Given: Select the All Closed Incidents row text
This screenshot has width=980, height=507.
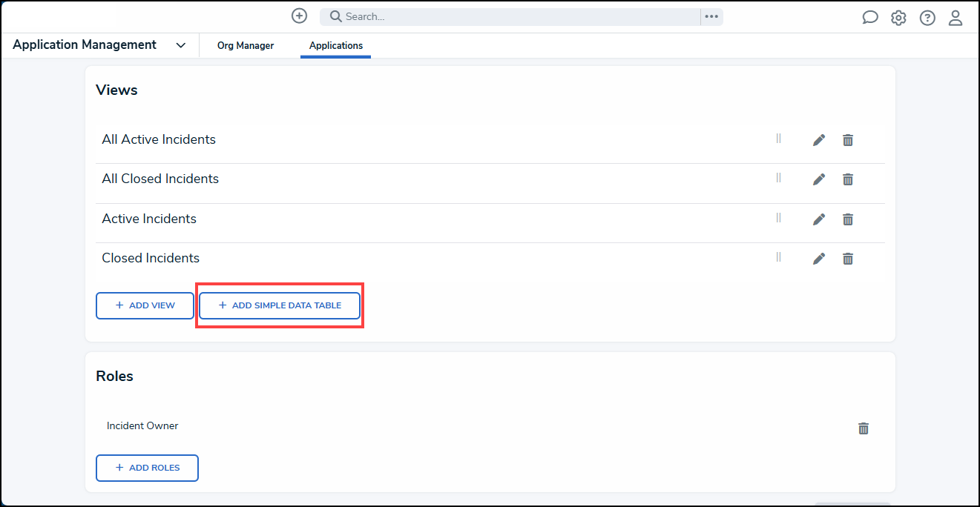Looking at the screenshot, I should 160,179.
